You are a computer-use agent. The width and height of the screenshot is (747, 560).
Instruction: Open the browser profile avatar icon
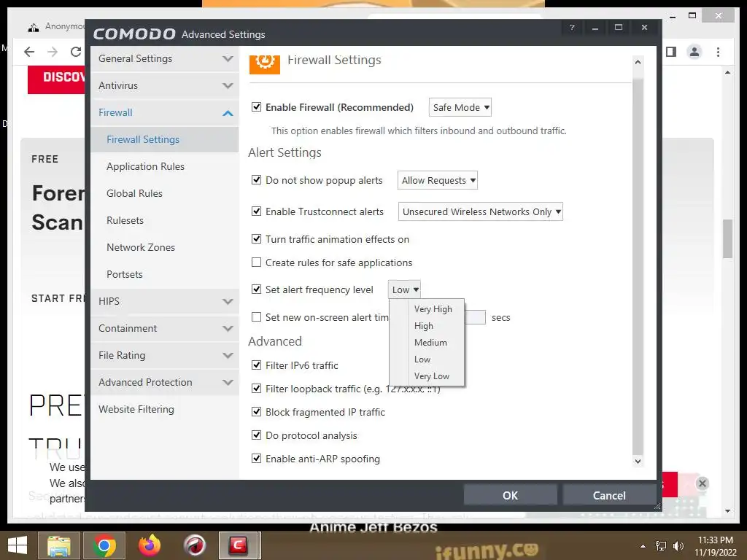click(694, 52)
